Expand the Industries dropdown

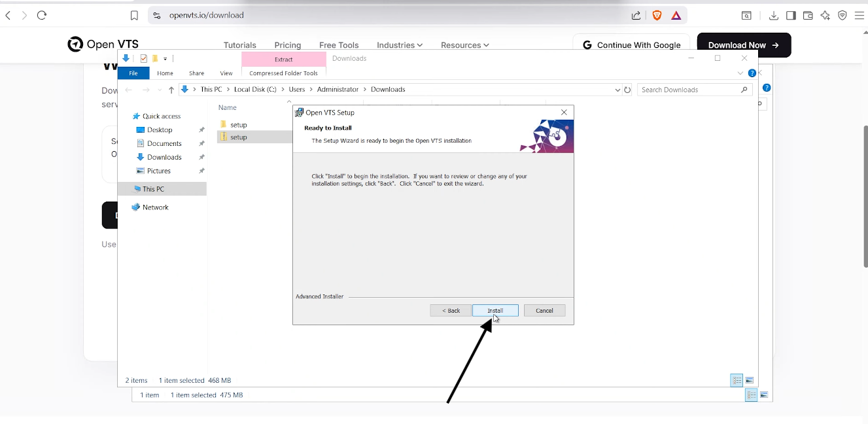(x=400, y=45)
